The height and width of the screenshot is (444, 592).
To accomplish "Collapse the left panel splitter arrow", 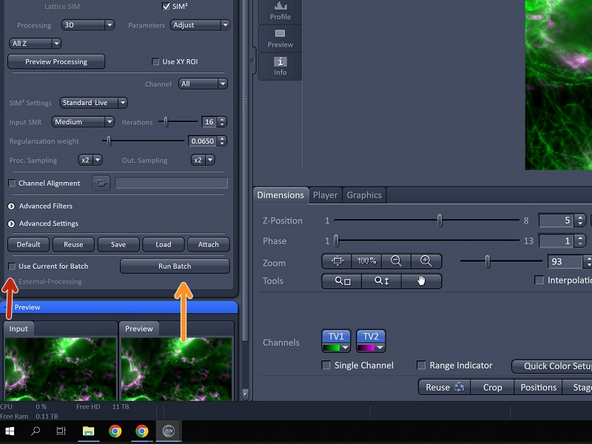I will point(252,60).
